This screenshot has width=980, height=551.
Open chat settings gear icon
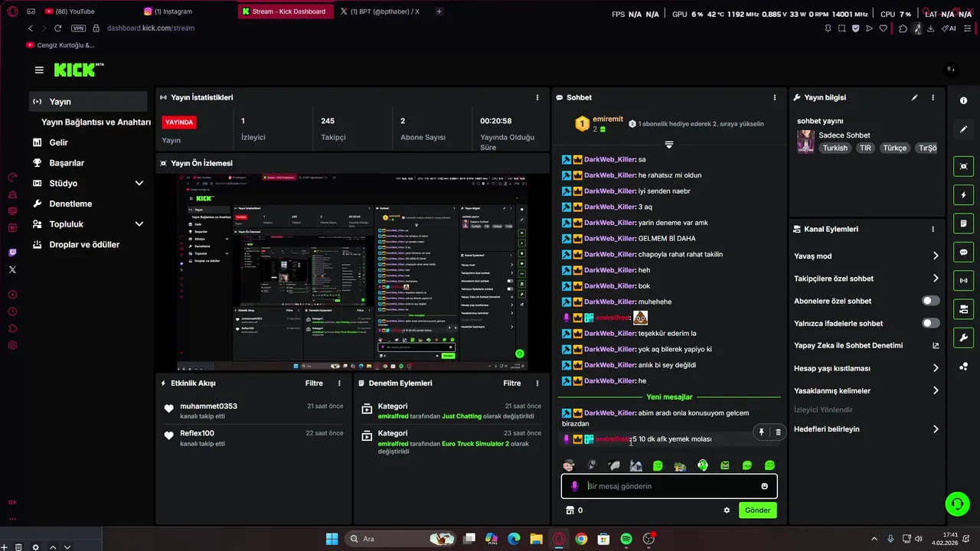pyautogui.click(x=727, y=510)
